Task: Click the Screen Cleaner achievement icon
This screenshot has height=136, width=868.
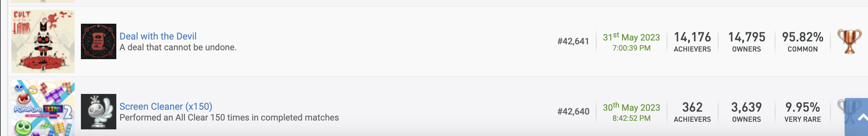Action: tap(98, 111)
